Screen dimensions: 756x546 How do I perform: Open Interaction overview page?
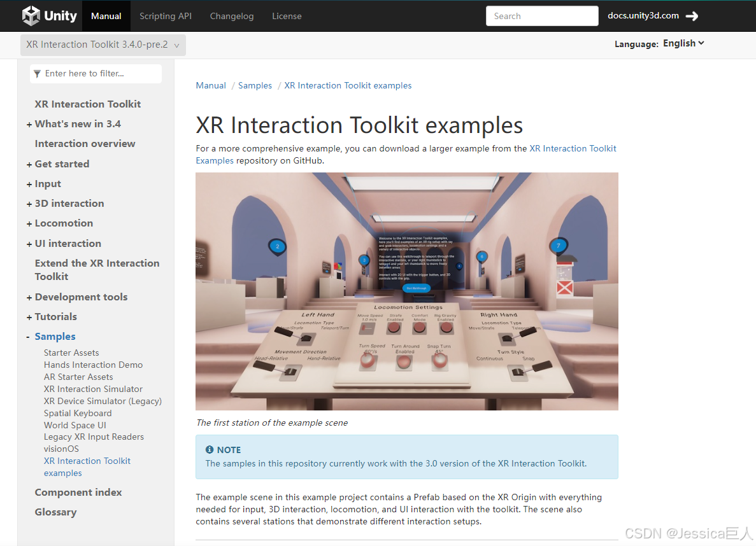coord(85,144)
